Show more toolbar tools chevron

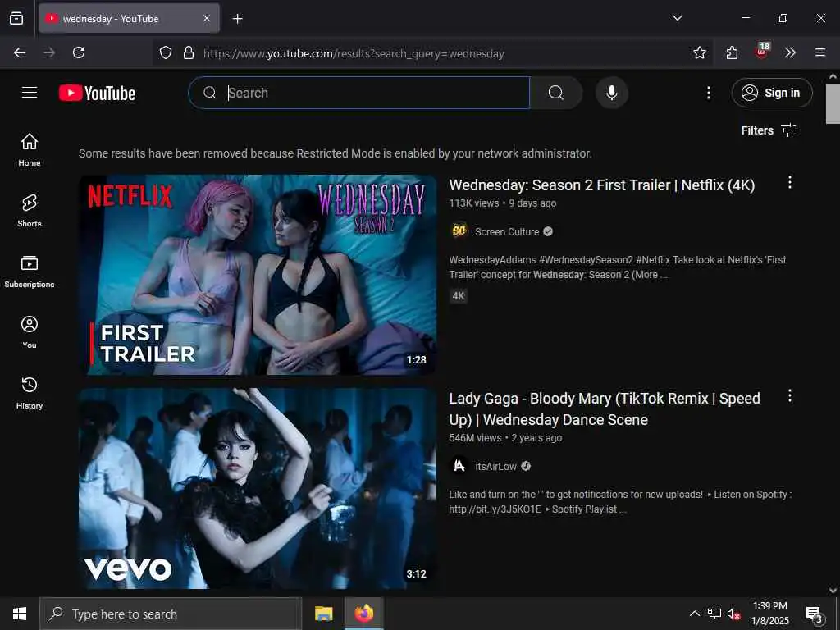pos(790,52)
